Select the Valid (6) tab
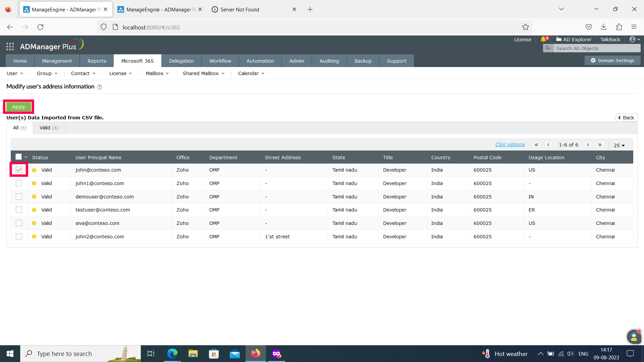This screenshot has height=362, width=644. (x=49, y=128)
